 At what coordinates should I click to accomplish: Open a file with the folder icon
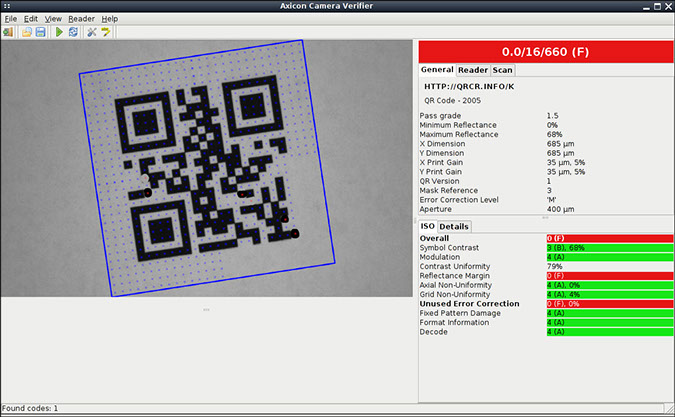[x=27, y=32]
